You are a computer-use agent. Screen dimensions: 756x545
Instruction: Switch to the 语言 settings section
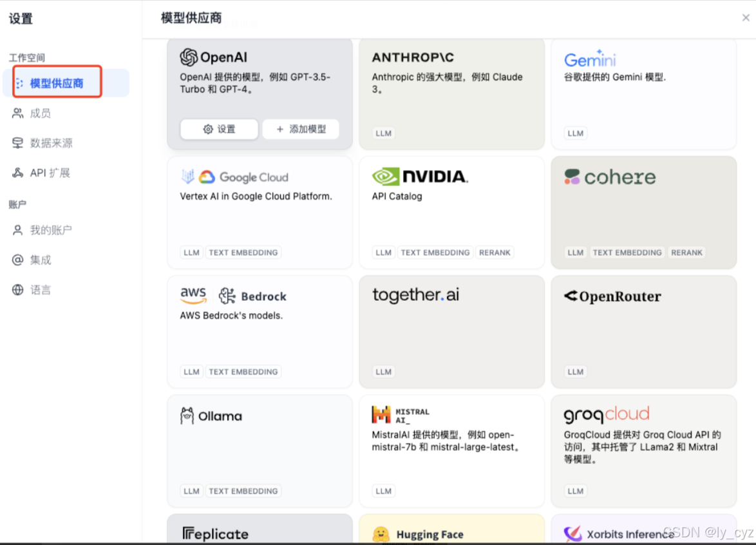[40, 289]
